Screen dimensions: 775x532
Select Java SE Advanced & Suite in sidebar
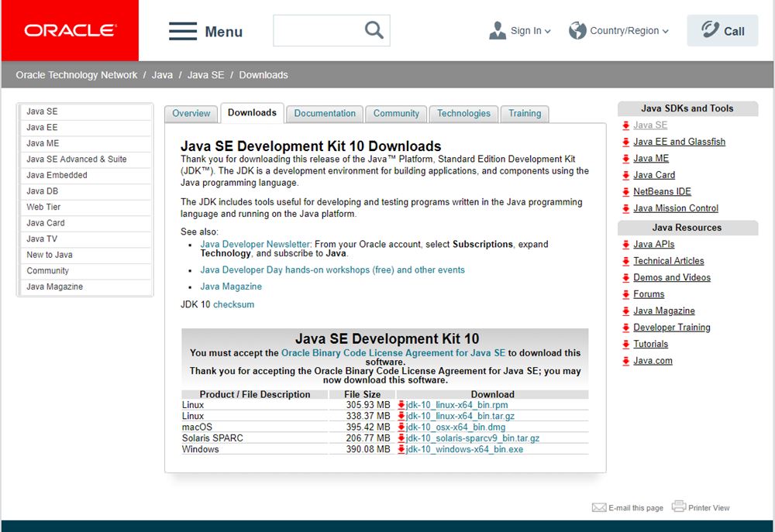click(85, 160)
